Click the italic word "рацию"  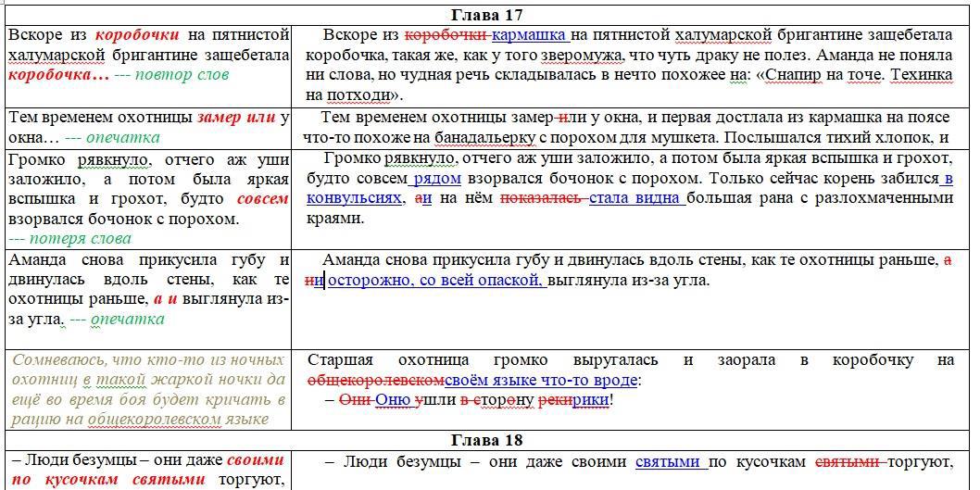34,418
